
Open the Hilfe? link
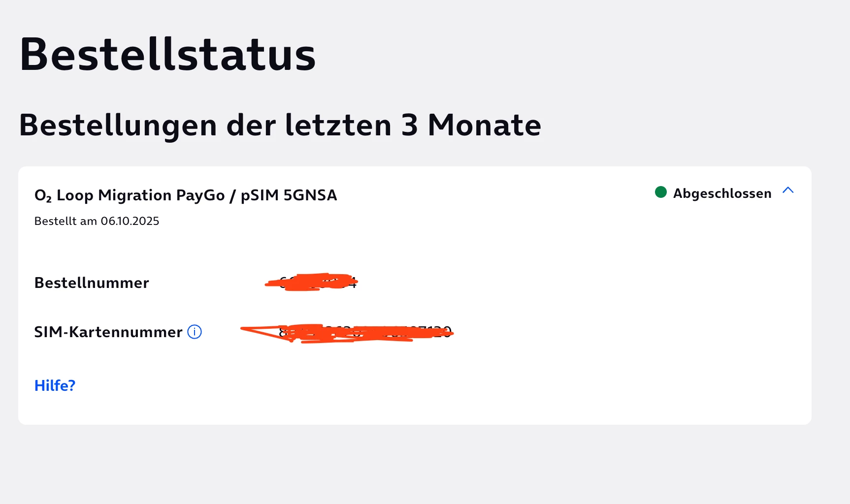click(x=55, y=385)
